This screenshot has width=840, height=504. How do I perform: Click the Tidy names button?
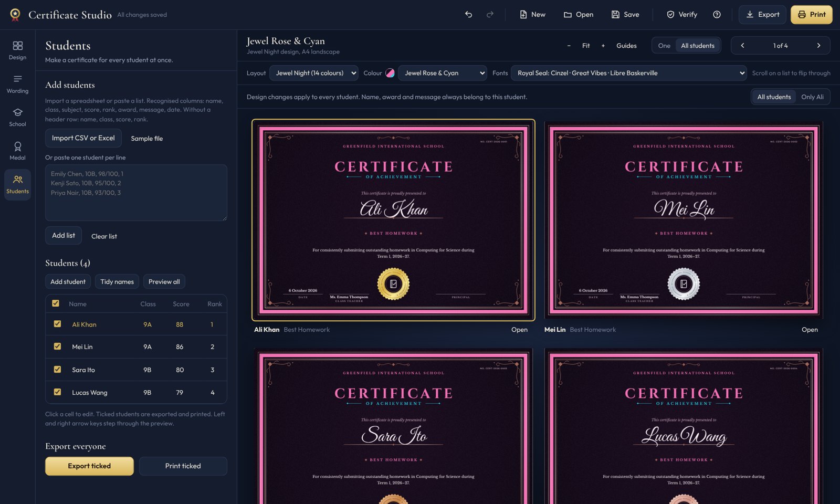117,282
